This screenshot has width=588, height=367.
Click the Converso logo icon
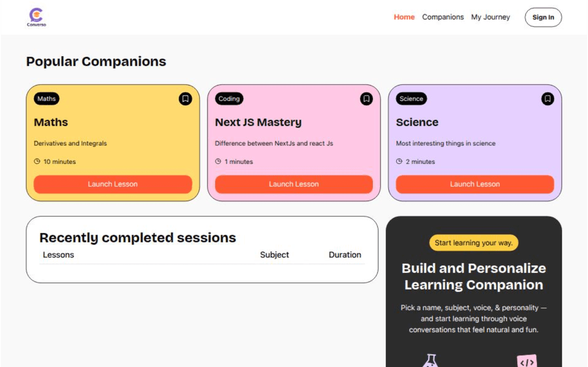coord(36,16)
